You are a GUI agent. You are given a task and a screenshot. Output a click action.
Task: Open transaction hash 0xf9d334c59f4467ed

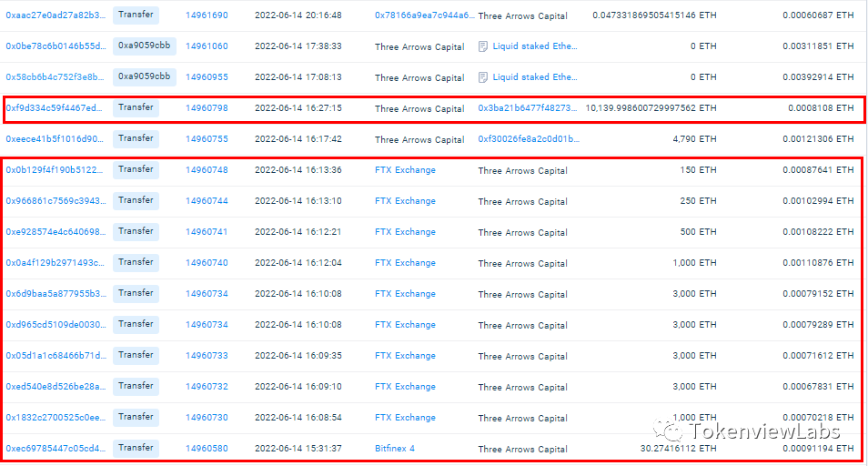(x=55, y=108)
